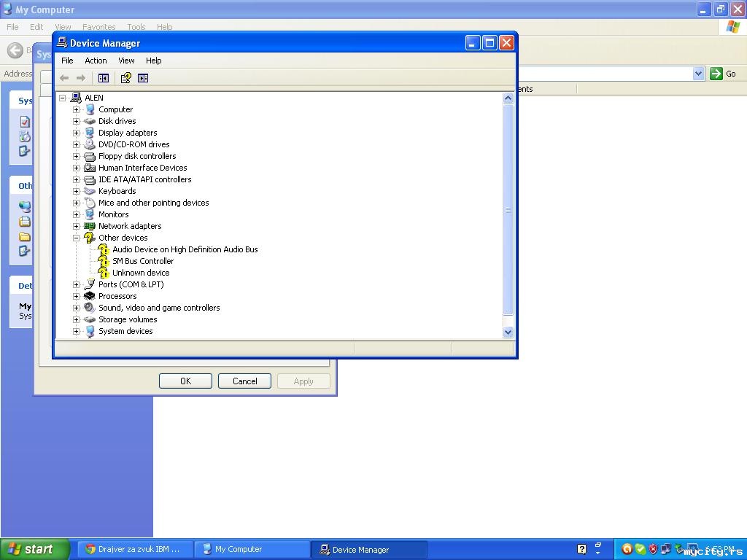Collapse the Other devices node
This screenshot has height=560, width=747.
click(x=76, y=238)
